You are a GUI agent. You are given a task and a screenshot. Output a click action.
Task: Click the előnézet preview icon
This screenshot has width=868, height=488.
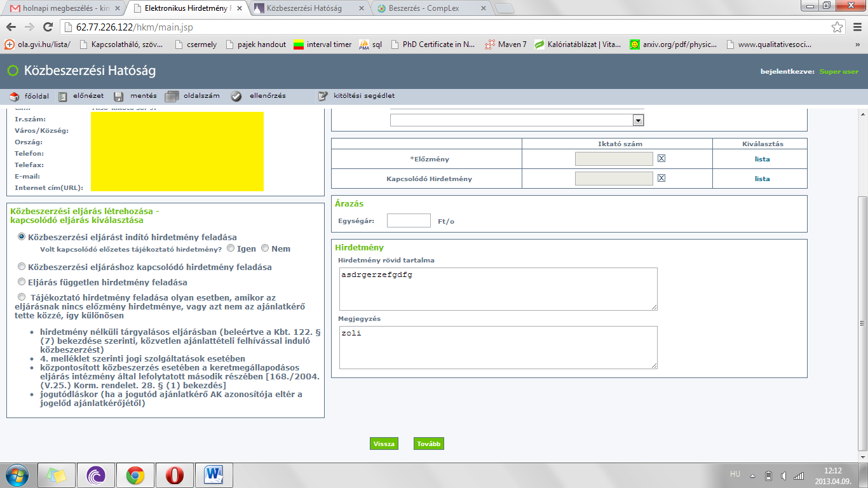coord(62,97)
